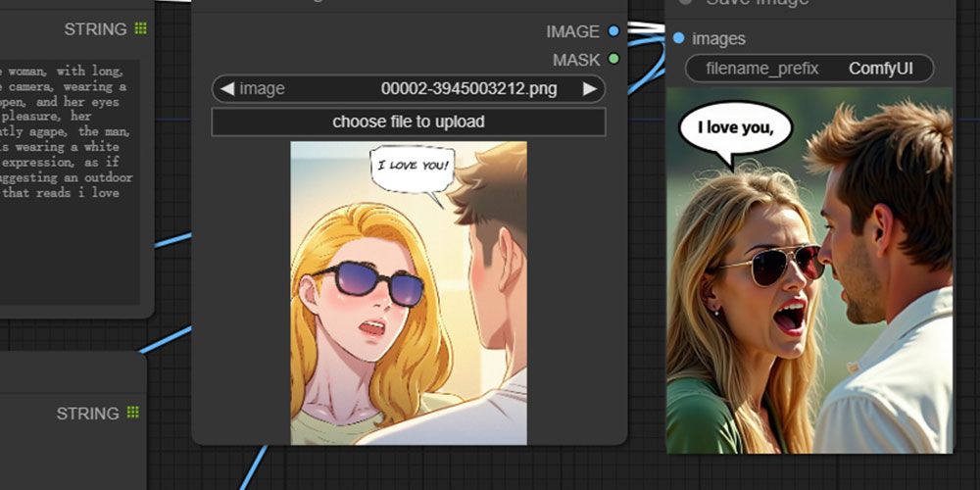Click the upper STRING output label
The height and width of the screenshot is (490, 980).
click(96, 29)
